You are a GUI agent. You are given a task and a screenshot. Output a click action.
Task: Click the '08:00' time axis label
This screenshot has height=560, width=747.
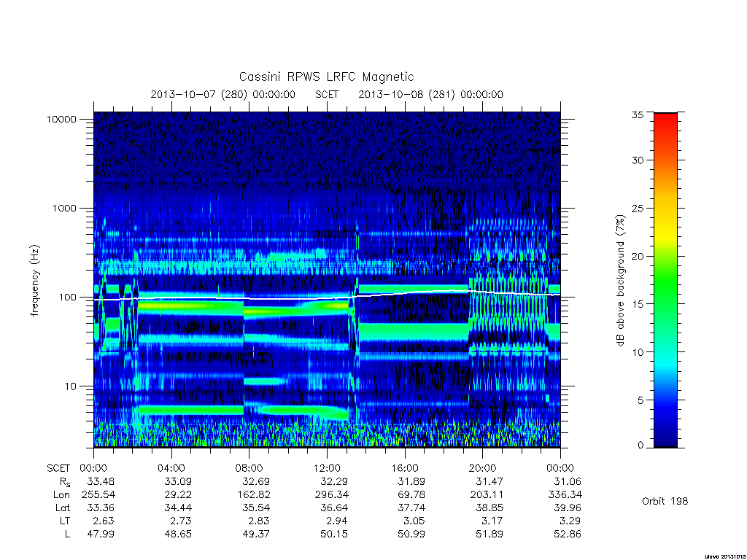coord(249,468)
